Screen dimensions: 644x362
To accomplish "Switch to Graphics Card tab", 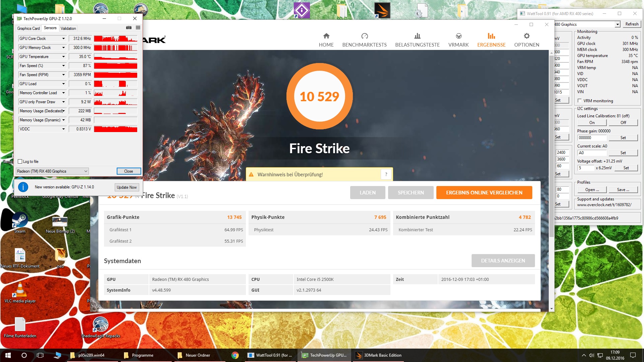I will [29, 28].
